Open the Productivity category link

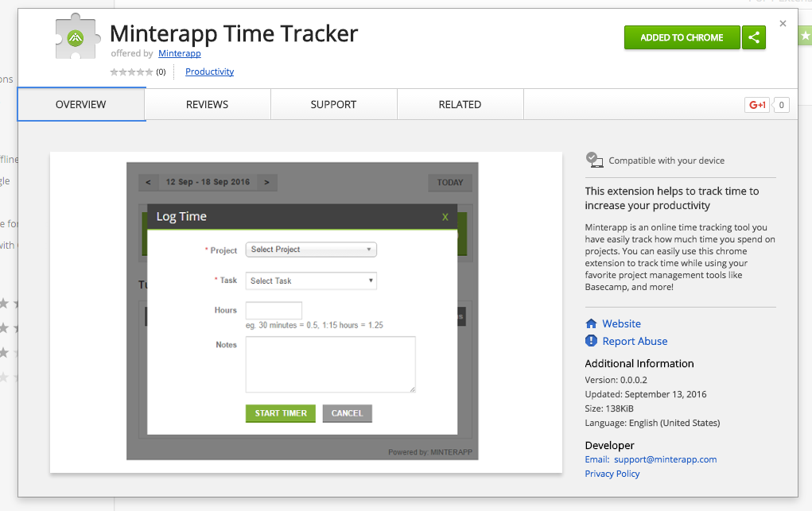[x=209, y=72]
